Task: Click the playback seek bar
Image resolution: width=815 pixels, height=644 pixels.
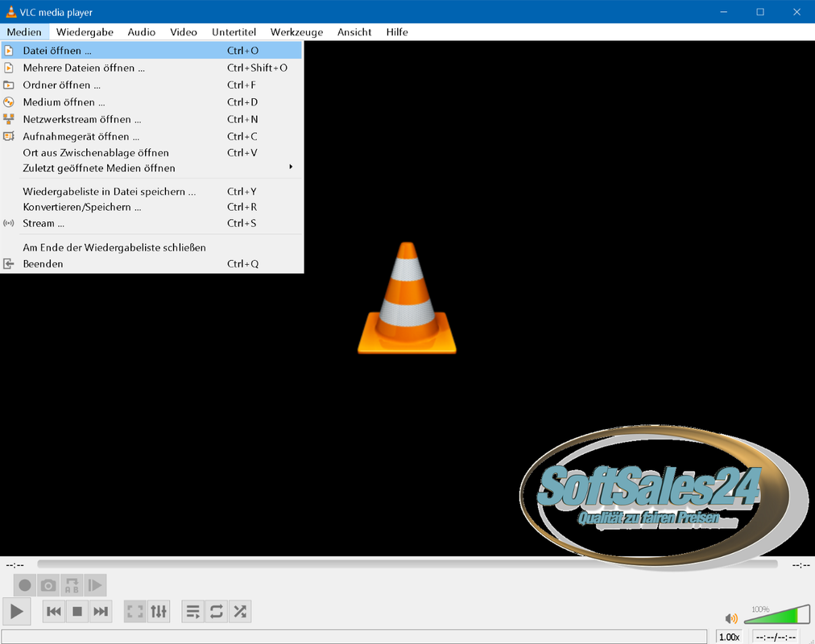Action: 407,564
